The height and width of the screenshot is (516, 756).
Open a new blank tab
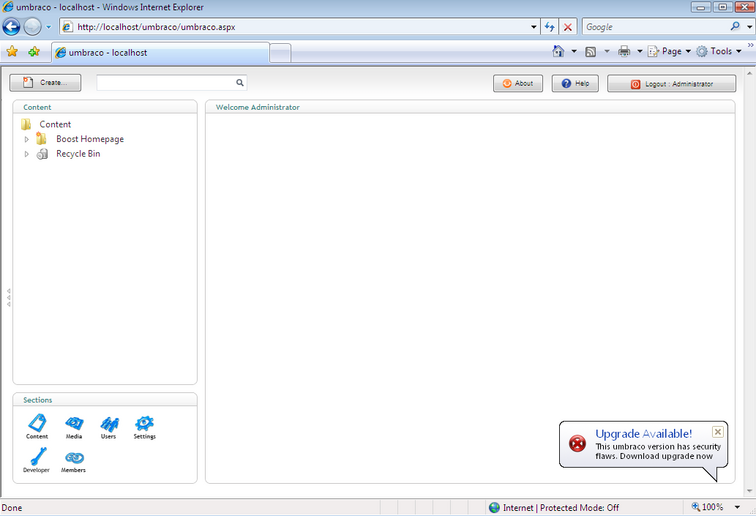280,53
